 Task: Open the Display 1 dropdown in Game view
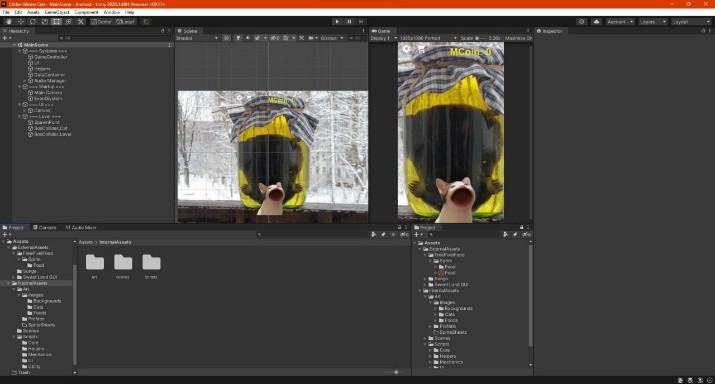click(x=383, y=38)
